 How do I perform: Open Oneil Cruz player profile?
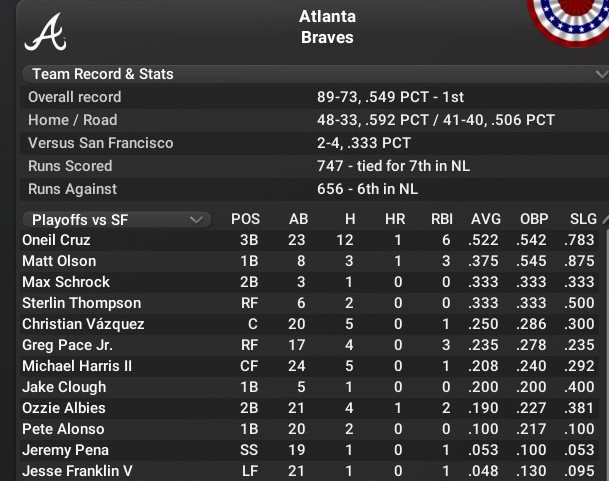(56, 240)
